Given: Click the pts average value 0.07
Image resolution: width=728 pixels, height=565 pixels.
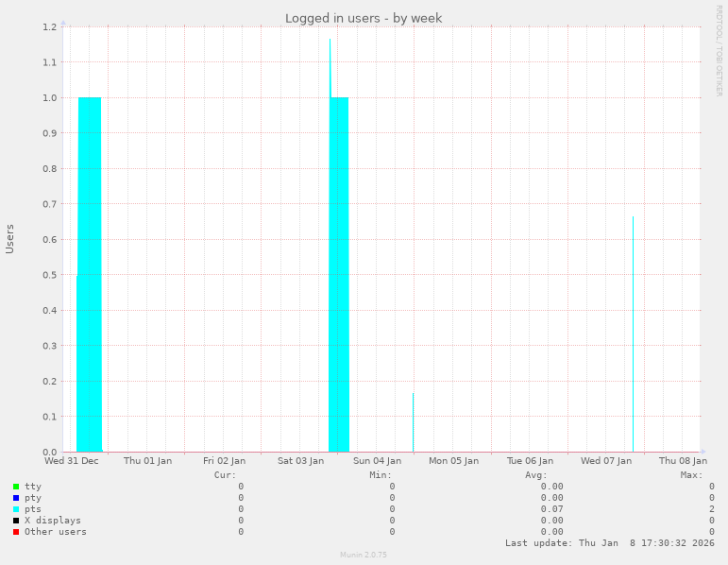Looking at the screenshot, I should pyautogui.click(x=551, y=509).
